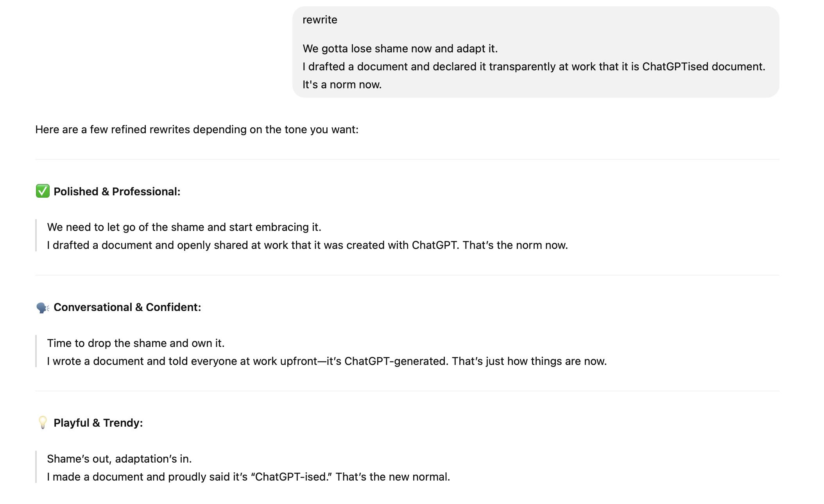Screen dimensions: 824x504
Task: Click "ChatGPT-generated" in the conversational rewrite
Action: pos(396,361)
